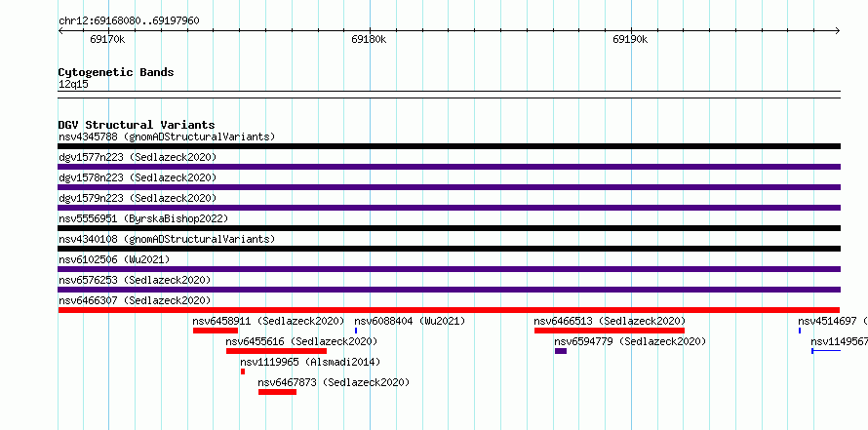Click the small blue mark for nsv4514697

(x=800, y=331)
